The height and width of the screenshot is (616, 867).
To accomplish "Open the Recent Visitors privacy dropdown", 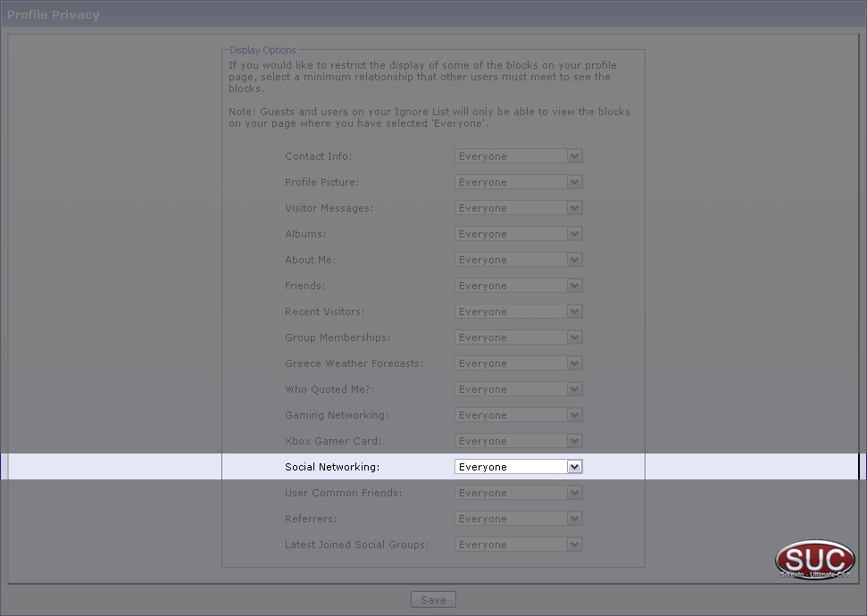I will point(518,312).
